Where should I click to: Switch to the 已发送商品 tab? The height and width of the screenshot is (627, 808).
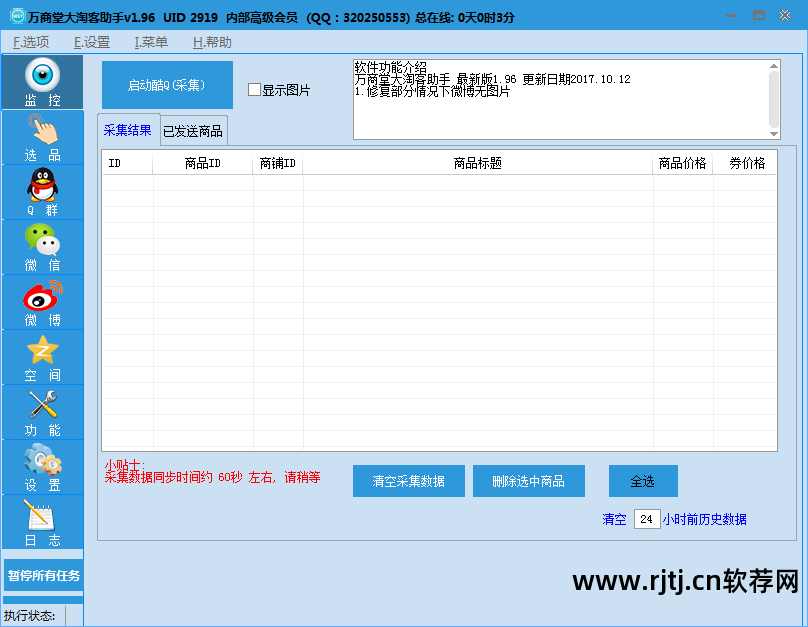(x=193, y=131)
